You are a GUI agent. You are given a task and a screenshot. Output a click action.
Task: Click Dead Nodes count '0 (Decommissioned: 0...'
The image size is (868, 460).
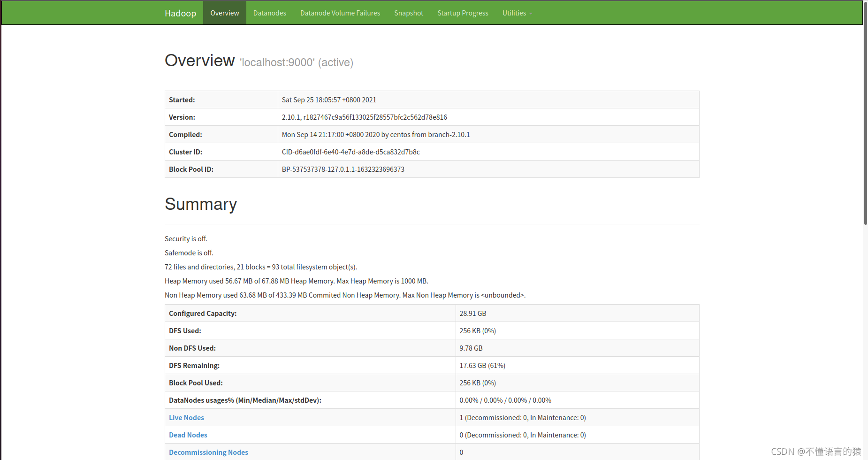[x=522, y=435]
